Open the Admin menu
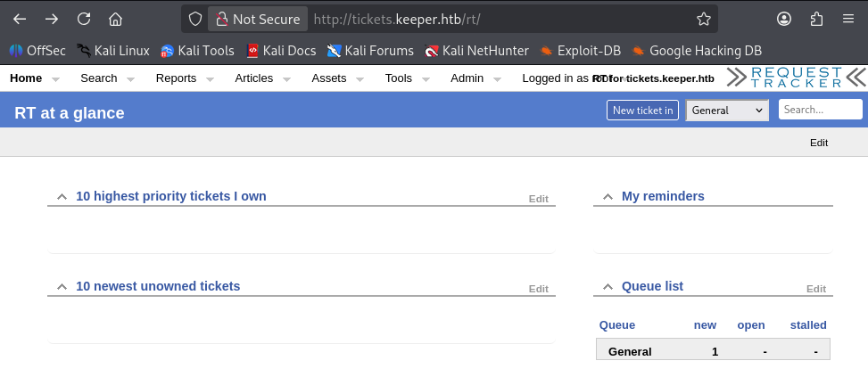Image resolution: width=868 pixels, height=369 pixels. pyautogui.click(x=467, y=78)
